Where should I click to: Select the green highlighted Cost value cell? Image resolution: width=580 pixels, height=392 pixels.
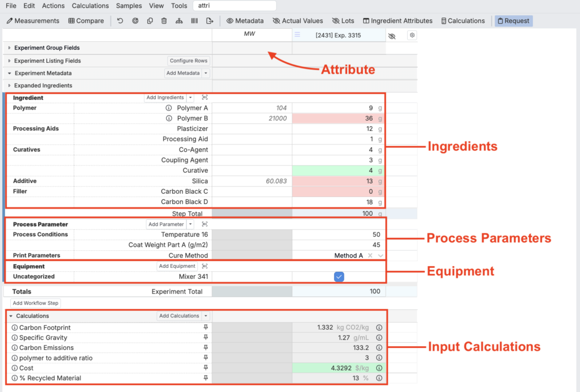[338, 368]
